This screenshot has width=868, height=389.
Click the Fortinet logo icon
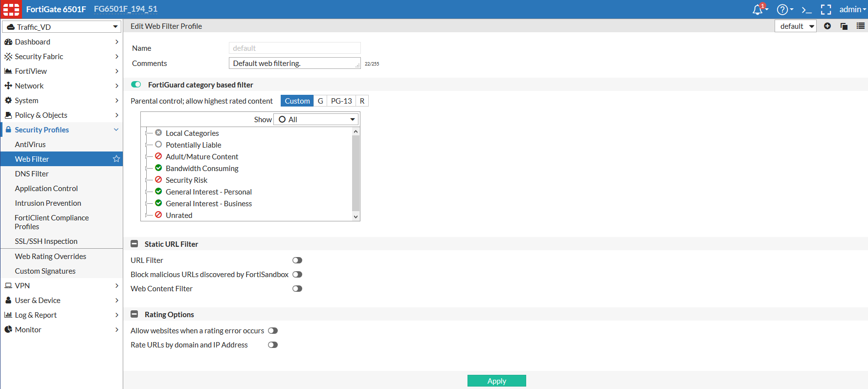(x=11, y=9)
